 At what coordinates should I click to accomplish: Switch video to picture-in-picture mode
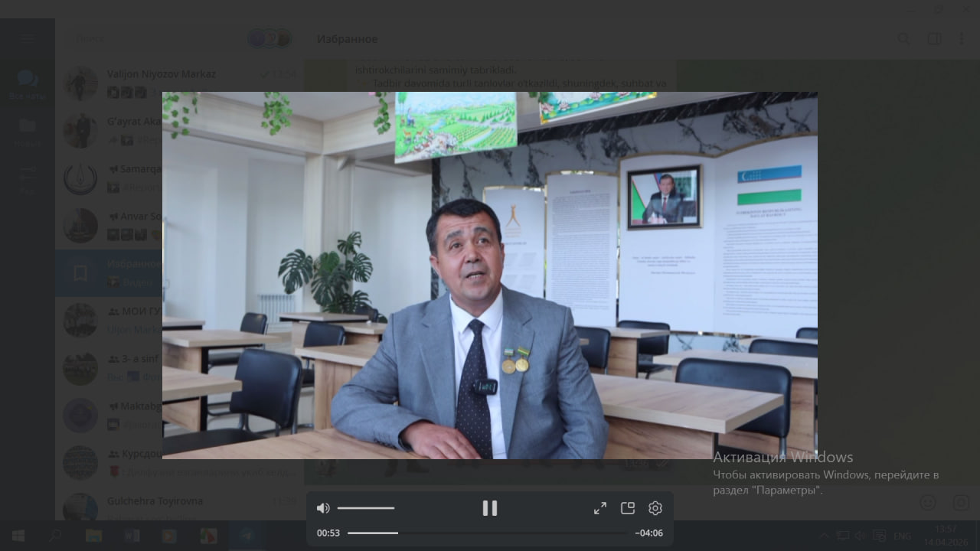tap(628, 508)
